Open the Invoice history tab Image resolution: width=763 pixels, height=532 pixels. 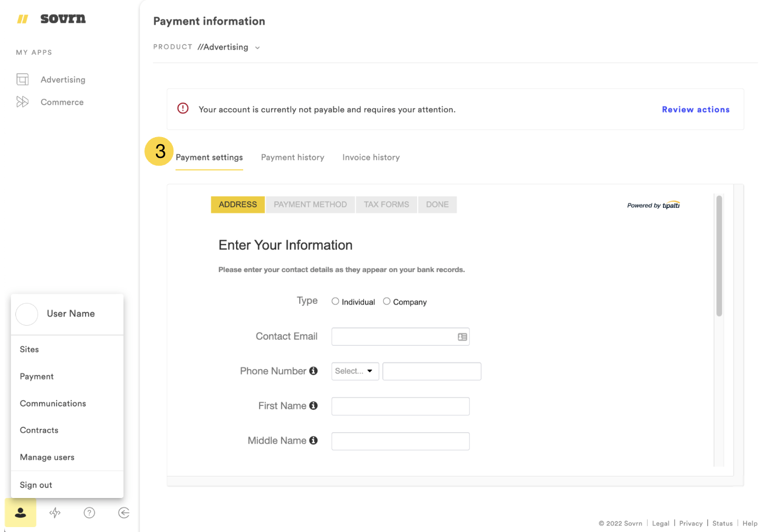click(371, 157)
